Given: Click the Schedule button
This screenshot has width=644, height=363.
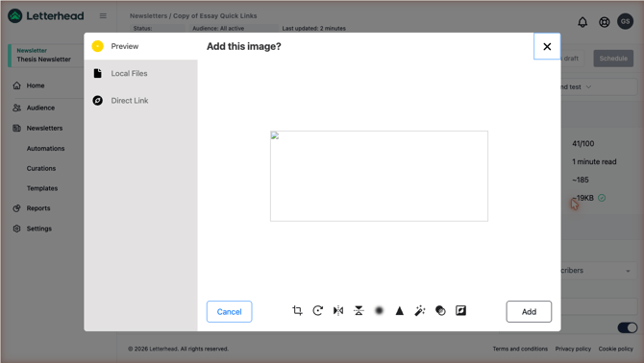Looking at the screenshot, I should tap(613, 59).
